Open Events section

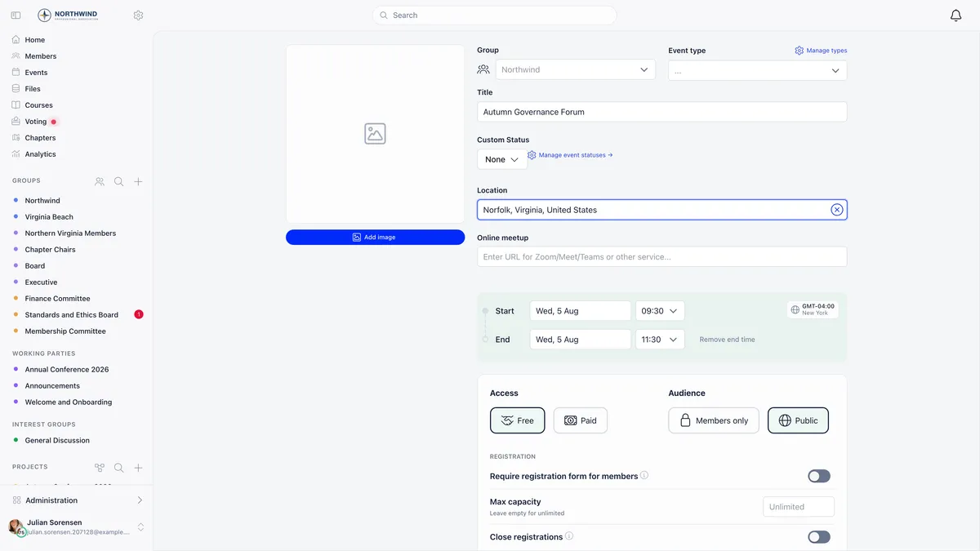(36, 73)
